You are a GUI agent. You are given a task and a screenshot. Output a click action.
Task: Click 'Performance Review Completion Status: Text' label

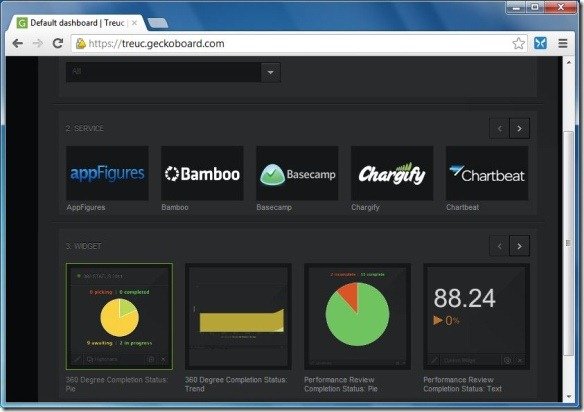tap(463, 384)
